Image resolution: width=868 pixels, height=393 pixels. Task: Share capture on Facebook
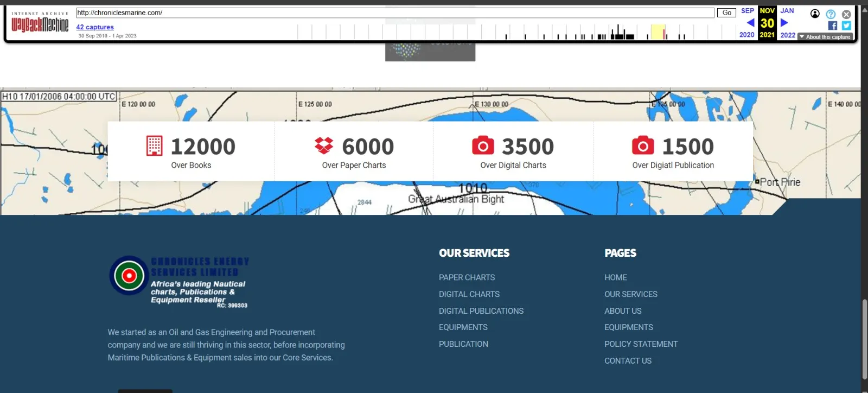(833, 26)
